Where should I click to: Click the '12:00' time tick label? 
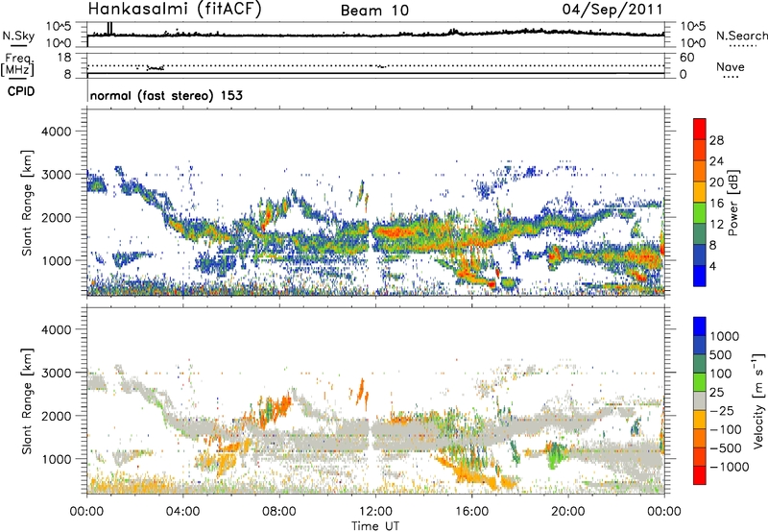pyautogui.click(x=375, y=512)
